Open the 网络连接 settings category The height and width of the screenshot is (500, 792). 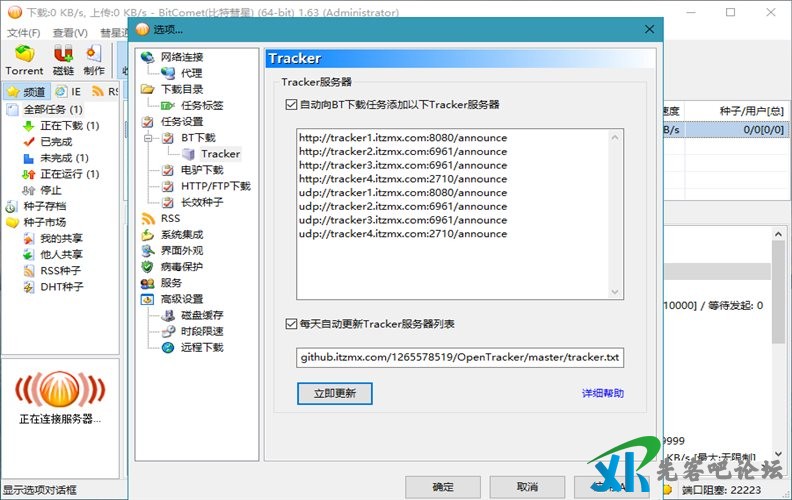pos(181,57)
